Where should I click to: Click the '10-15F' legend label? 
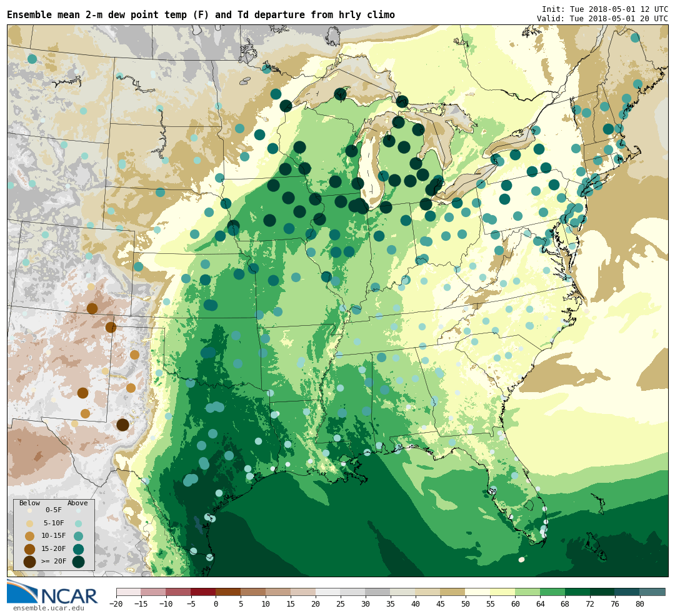coord(53,536)
